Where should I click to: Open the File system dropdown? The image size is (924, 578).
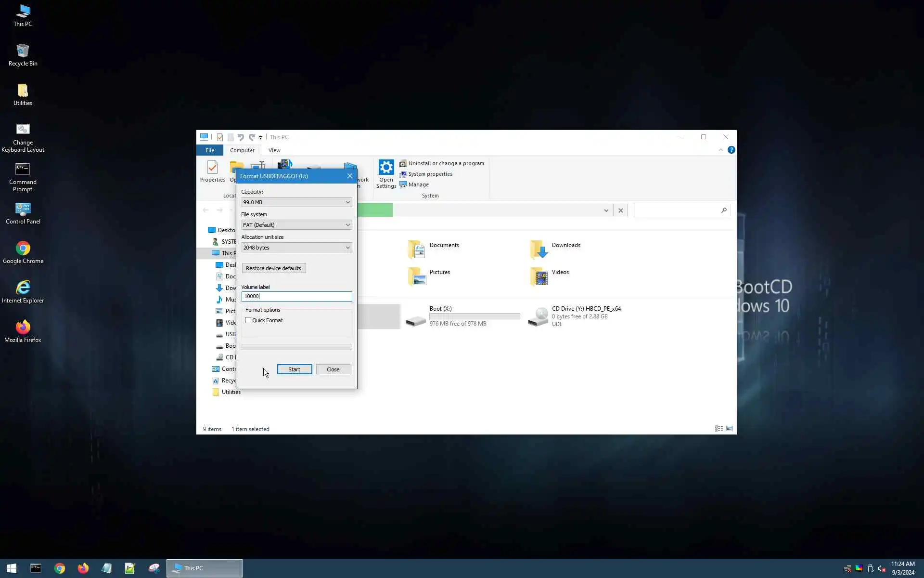(x=296, y=225)
